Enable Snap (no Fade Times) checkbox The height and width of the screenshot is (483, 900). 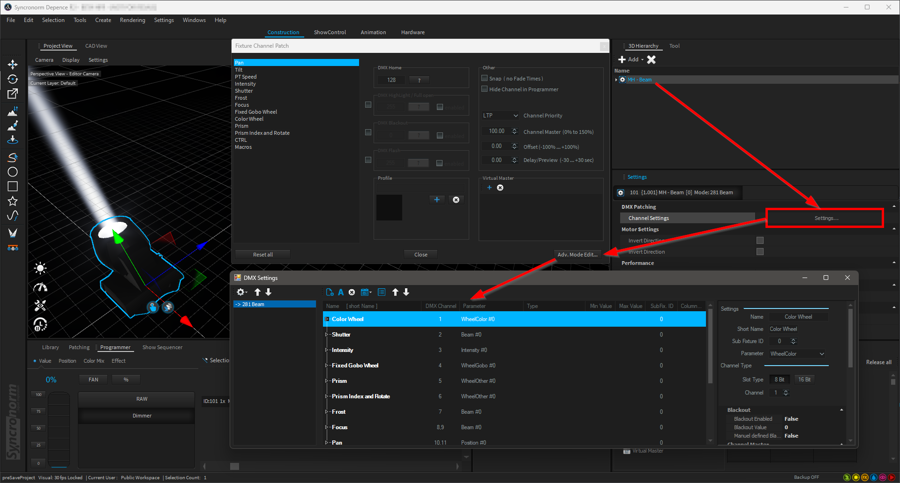pyautogui.click(x=485, y=78)
